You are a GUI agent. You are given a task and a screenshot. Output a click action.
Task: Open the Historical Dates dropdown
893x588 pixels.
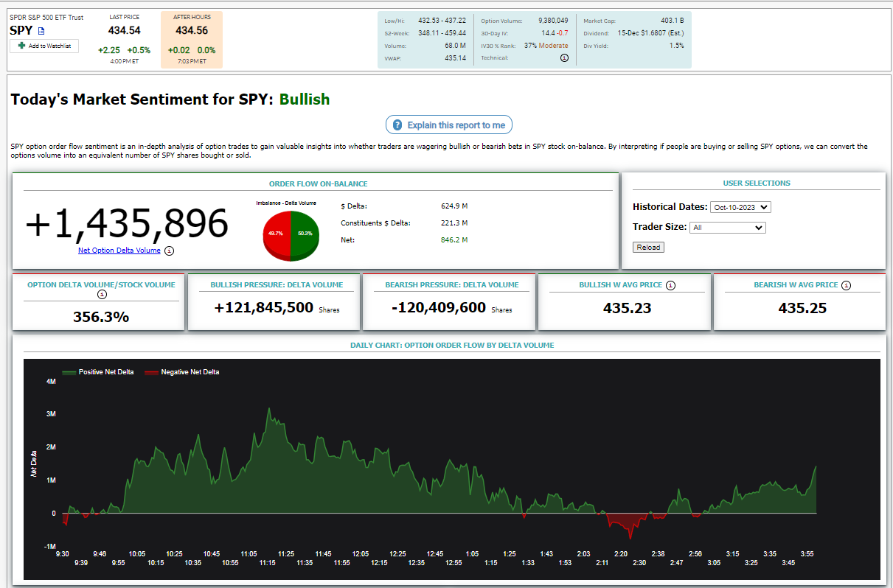pos(740,207)
